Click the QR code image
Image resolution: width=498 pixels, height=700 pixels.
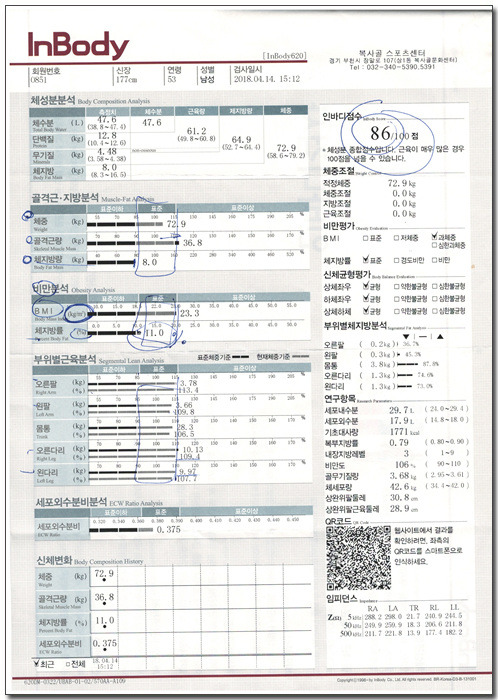coord(358,557)
